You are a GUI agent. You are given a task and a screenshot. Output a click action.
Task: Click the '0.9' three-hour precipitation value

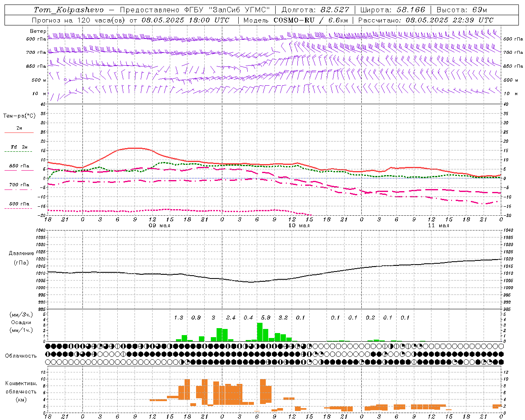click(x=196, y=317)
